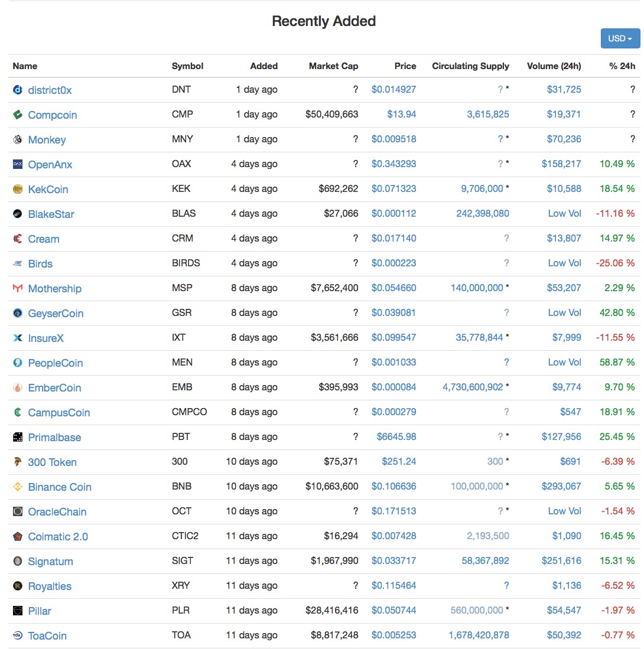Image resolution: width=644 pixels, height=649 pixels.
Task: Click the PeopleCoin blue icon
Action: point(17,363)
